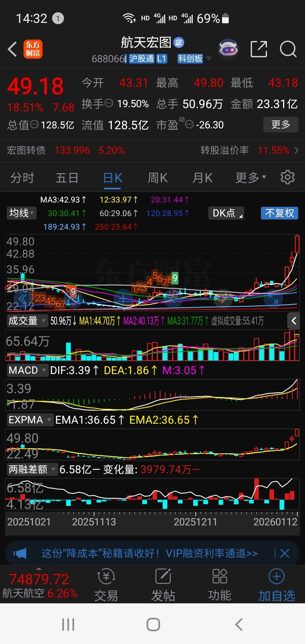Open the search magnifier icon

pyautogui.click(x=288, y=49)
